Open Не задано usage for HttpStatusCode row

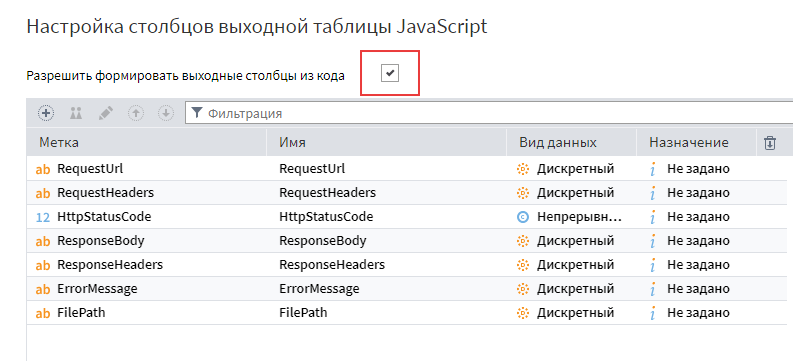point(698,217)
